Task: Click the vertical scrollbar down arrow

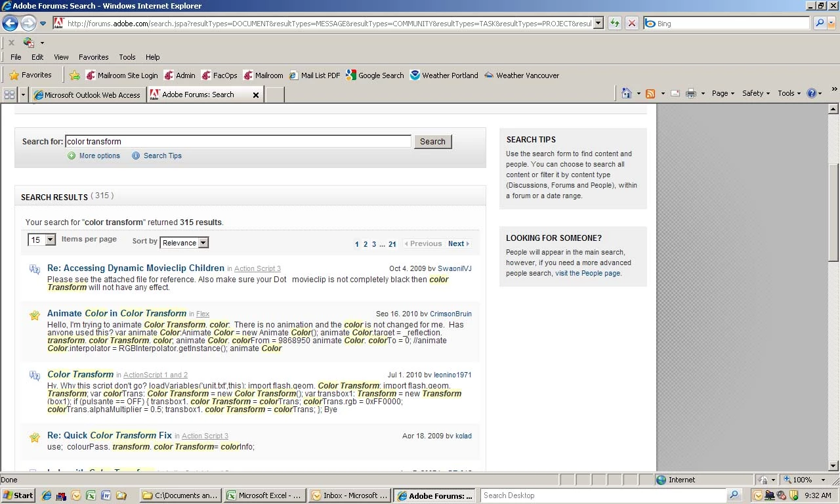Action: pos(833,465)
